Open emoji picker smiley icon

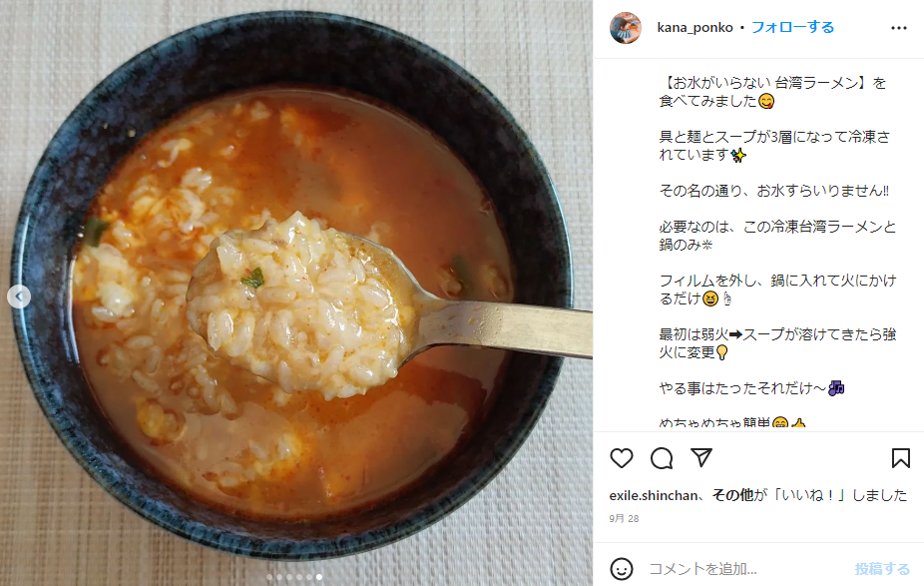pos(621,569)
